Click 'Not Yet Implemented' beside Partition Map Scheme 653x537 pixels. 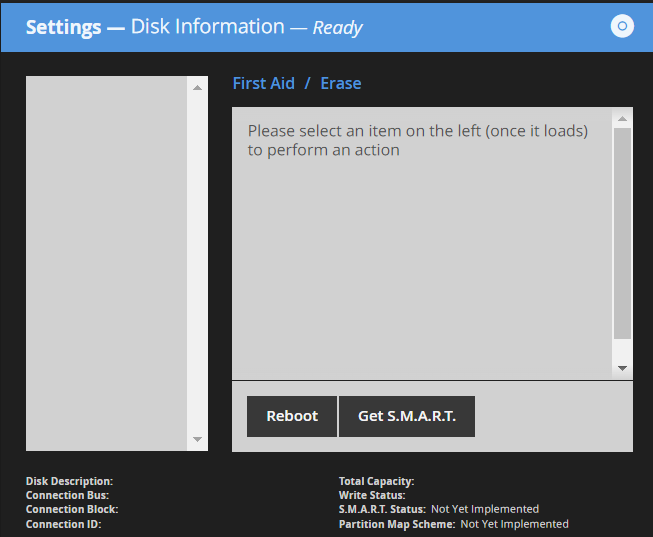point(514,524)
